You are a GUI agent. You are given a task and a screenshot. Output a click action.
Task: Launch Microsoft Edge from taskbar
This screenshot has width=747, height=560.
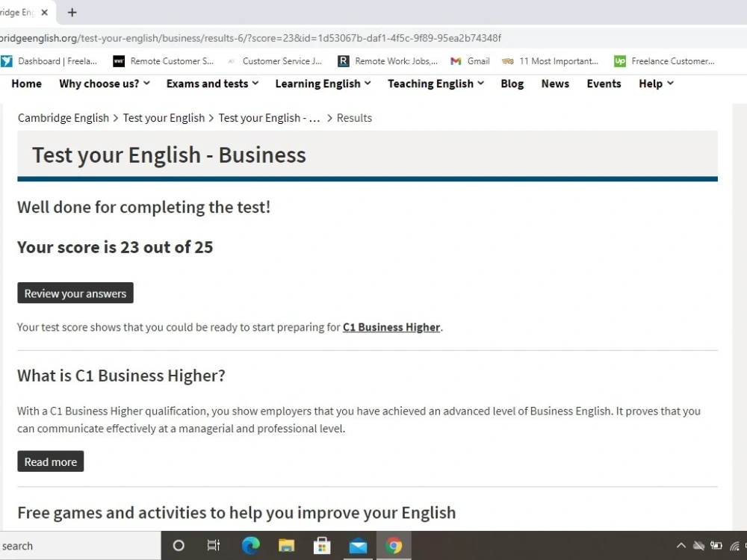(x=250, y=546)
